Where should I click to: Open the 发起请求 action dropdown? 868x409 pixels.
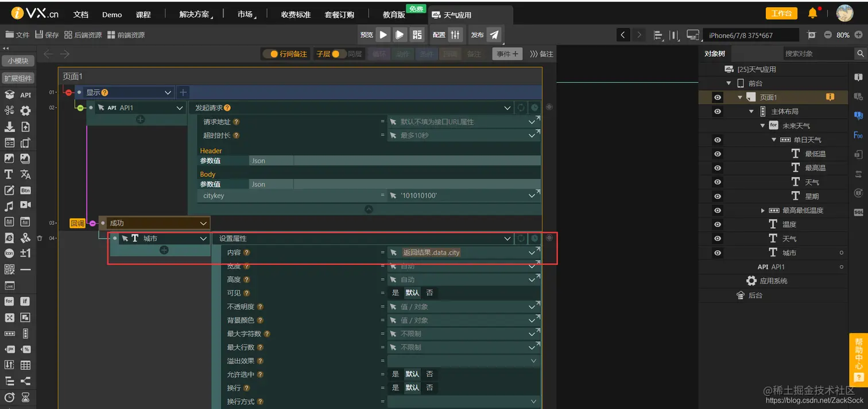507,107
